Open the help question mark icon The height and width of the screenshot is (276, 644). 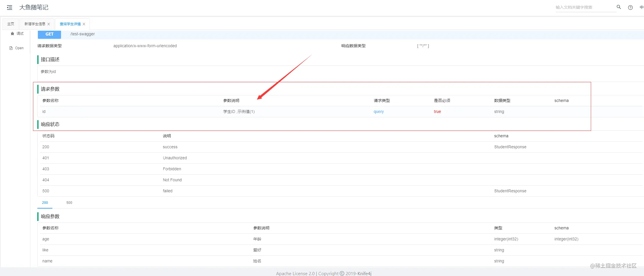click(630, 8)
